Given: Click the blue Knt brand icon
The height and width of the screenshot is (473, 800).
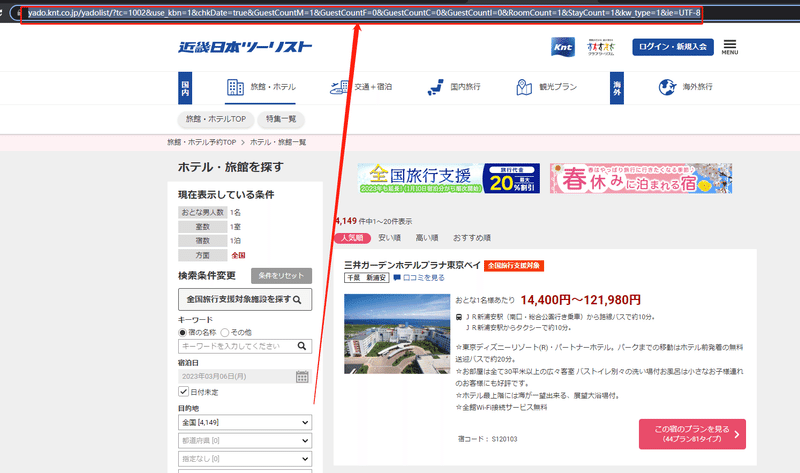Looking at the screenshot, I should (563, 47).
